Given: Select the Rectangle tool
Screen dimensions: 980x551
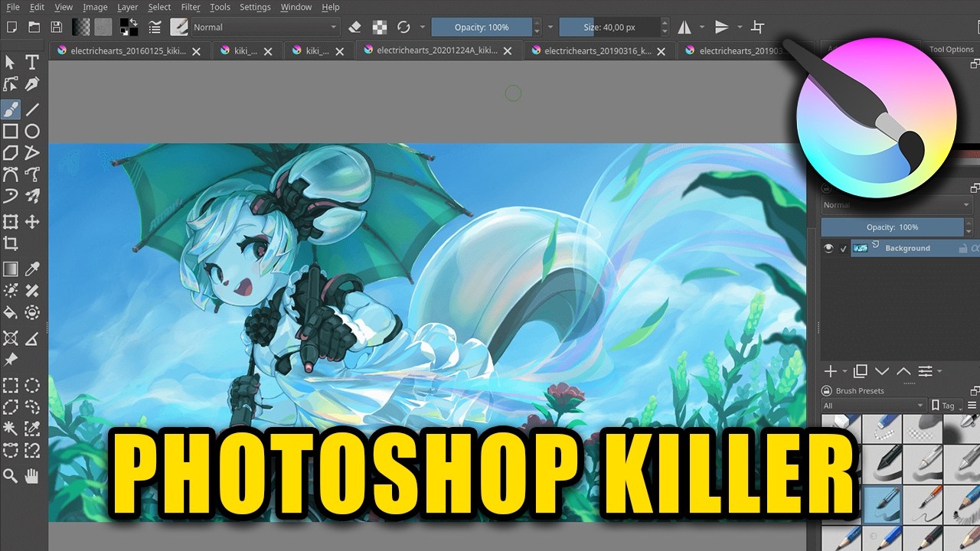Looking at the screenshot, I should pyautogui.click(x=11, y=132).
